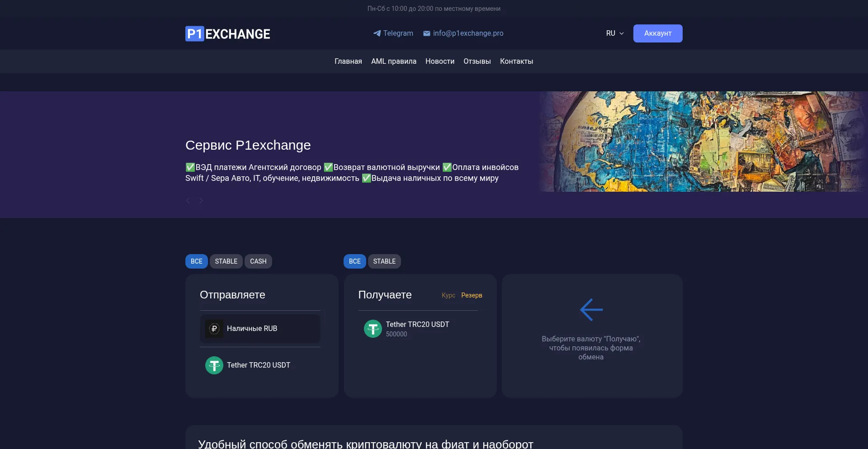Select ВСЕ filter above Отправляете

click(x=197, y=261)
